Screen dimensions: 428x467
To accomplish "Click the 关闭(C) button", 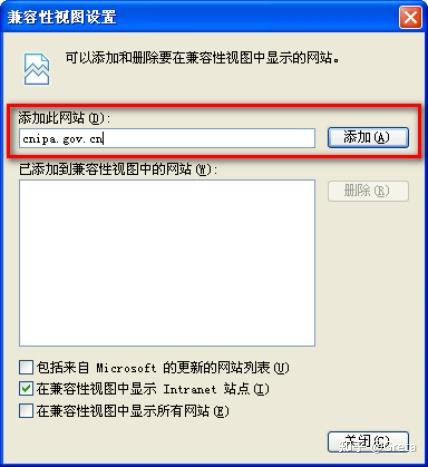I will [368, 442].
